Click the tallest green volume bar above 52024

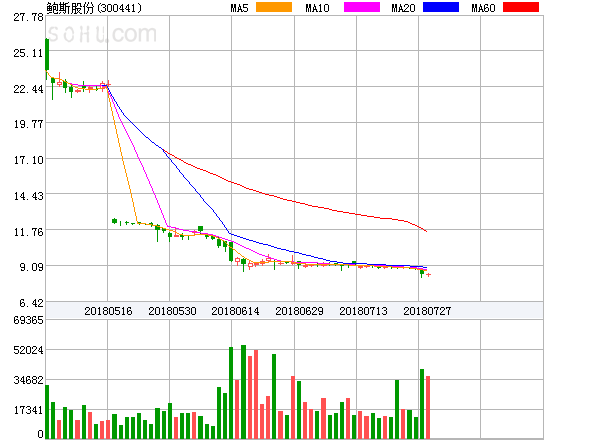click(243, 392)
